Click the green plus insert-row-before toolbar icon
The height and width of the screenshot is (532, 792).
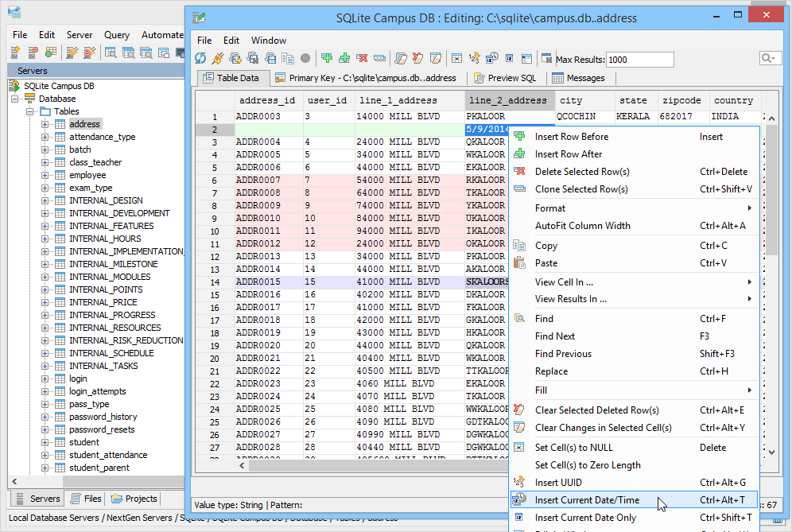click(x=327, y=59)
